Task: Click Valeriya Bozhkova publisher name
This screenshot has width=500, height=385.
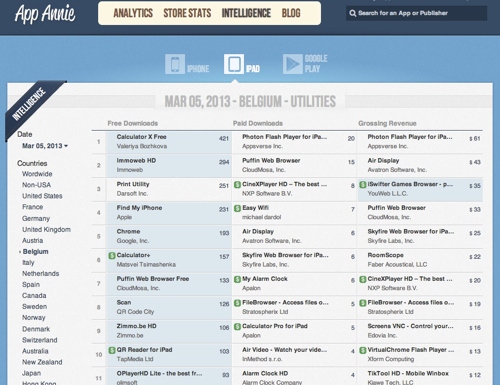Action: (x=142, y=146)
